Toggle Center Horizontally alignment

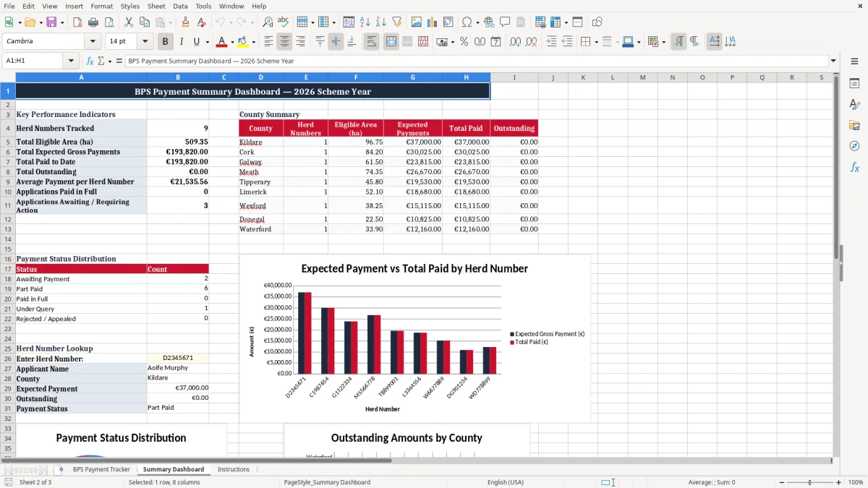click(285, 42)
